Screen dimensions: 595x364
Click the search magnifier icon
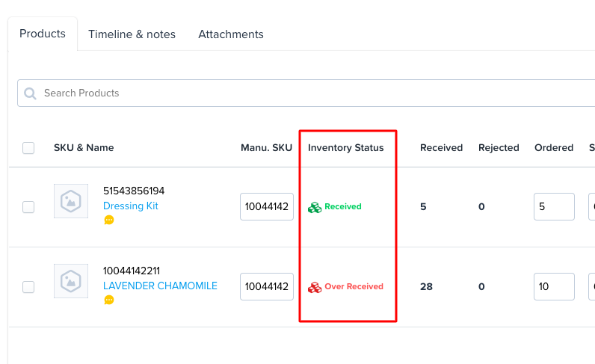point(30,93)
